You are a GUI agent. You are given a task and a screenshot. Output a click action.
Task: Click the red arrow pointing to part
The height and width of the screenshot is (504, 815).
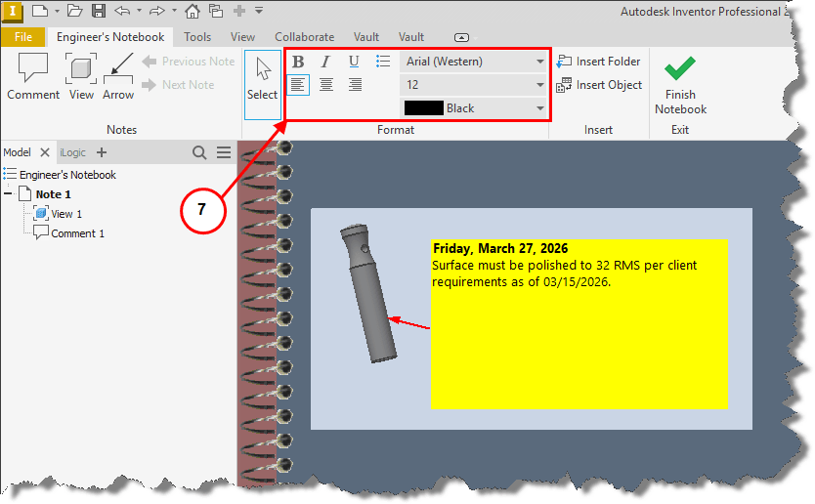tap(409, 322)
